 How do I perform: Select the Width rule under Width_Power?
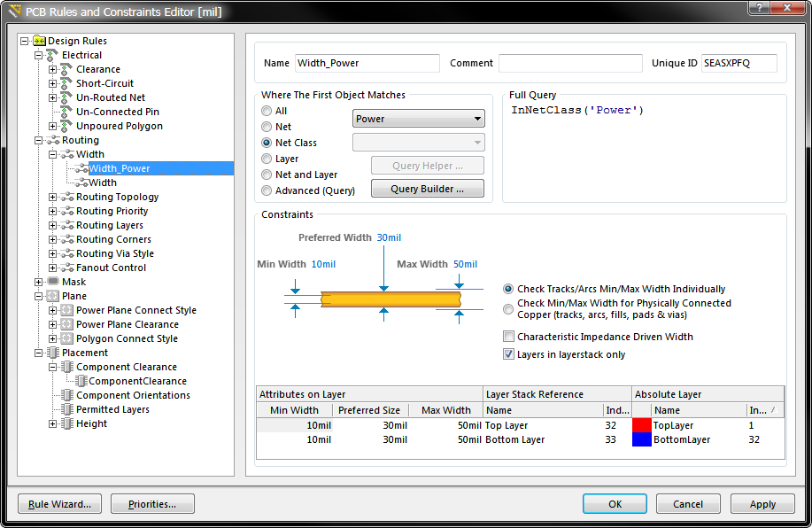pyautogui.click(x=103, y=182)
